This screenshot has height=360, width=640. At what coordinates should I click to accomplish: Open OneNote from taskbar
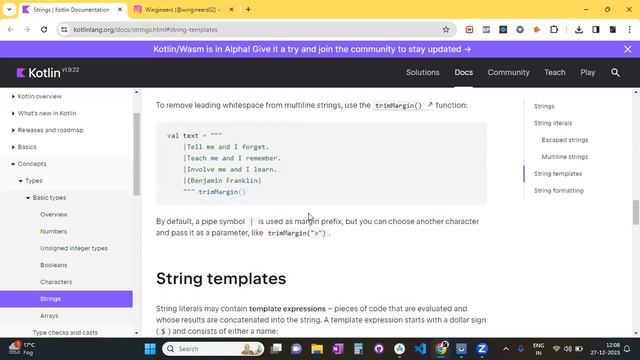(338, 349)
